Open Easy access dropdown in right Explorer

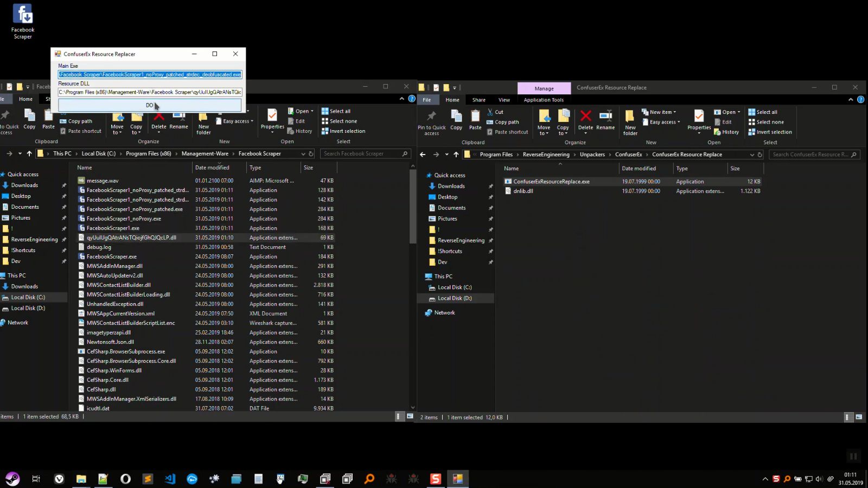(661, 123)
